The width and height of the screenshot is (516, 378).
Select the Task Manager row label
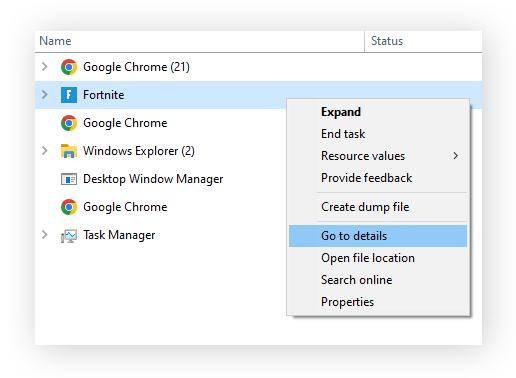[119, 235]
